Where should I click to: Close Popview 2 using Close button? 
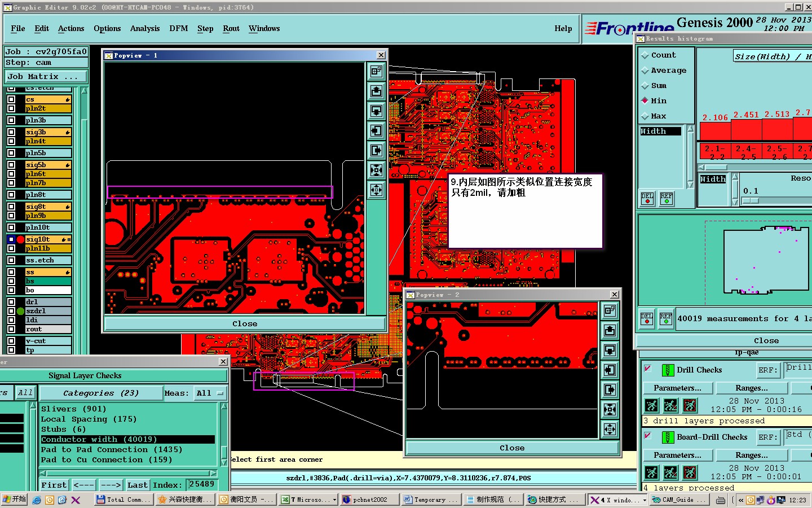point(512,448)
